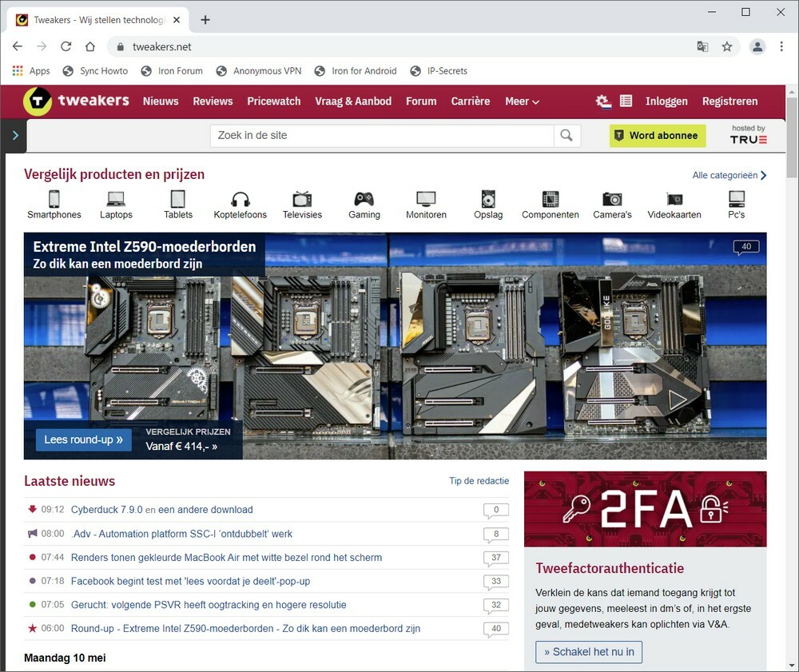Open the Pricewatch menu item
Image resolution: width=799 pixels, height=672 pixels.
point(273,101)
